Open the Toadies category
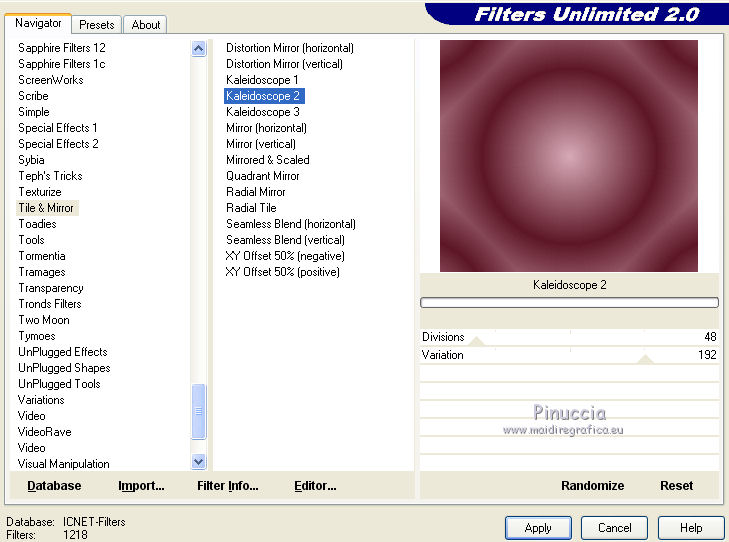The width and height of the screenshot is (729, 542). [37, 224]
